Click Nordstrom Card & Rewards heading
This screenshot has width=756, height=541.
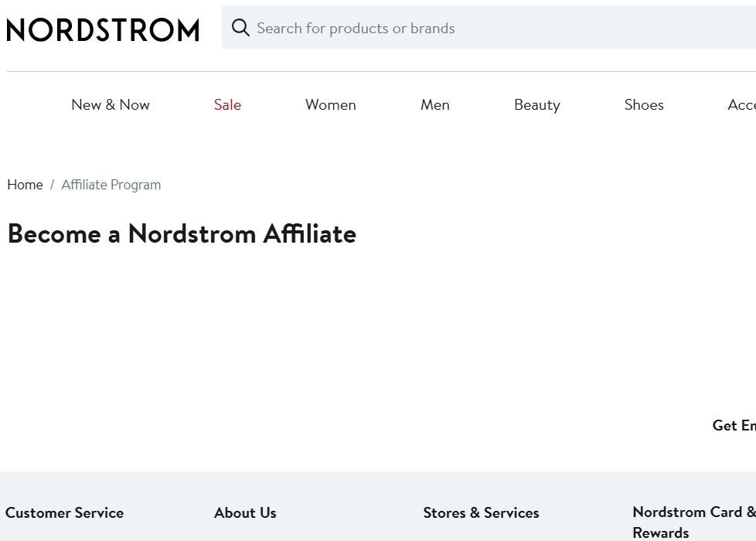tap(694, 522)
